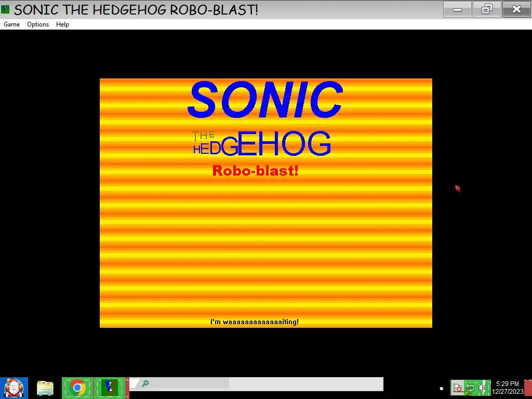The width and height of the screenshot is (532, 399).
Task: Open the Action Center flag icon in tray
Action: [457, 388]
